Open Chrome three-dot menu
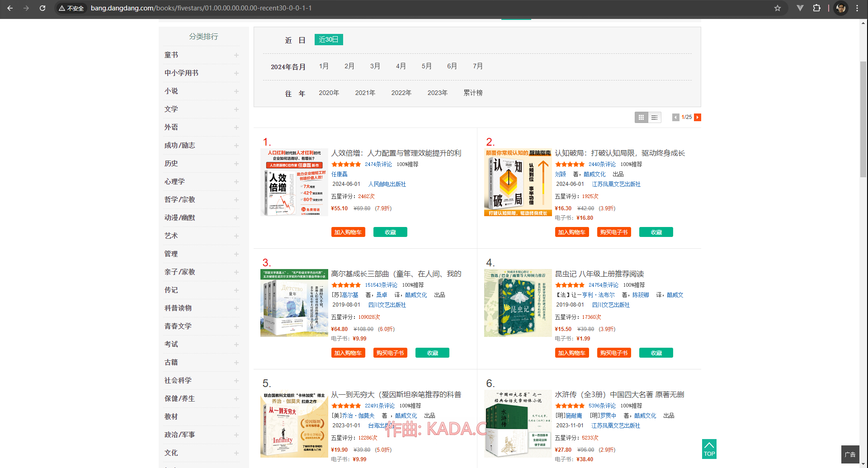868x468 pixels. (x=857, y=8)
